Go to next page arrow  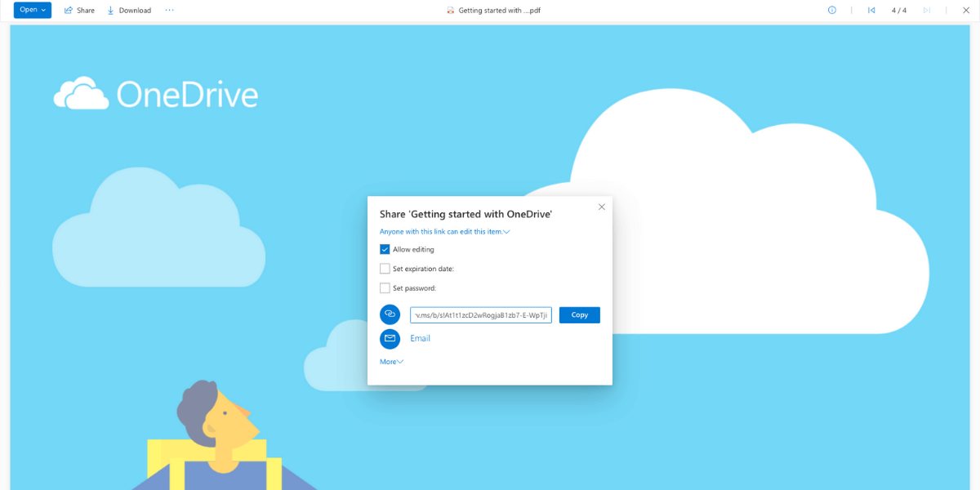(x=927, y=10)
